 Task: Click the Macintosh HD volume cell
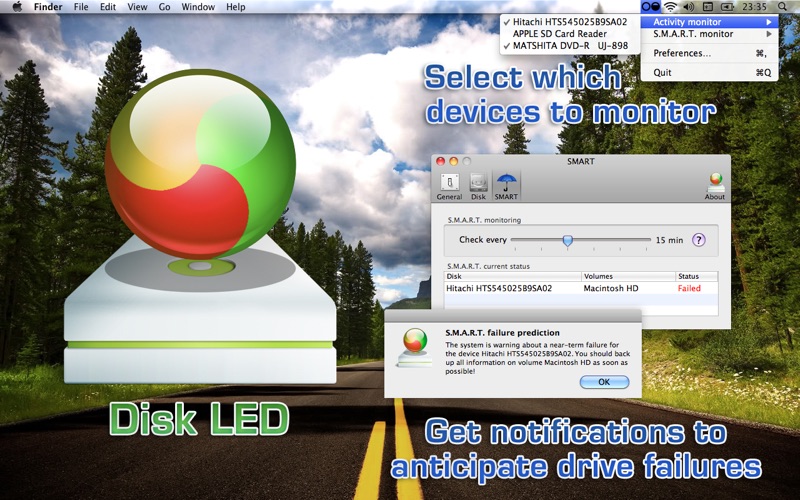tap(611, 288)
